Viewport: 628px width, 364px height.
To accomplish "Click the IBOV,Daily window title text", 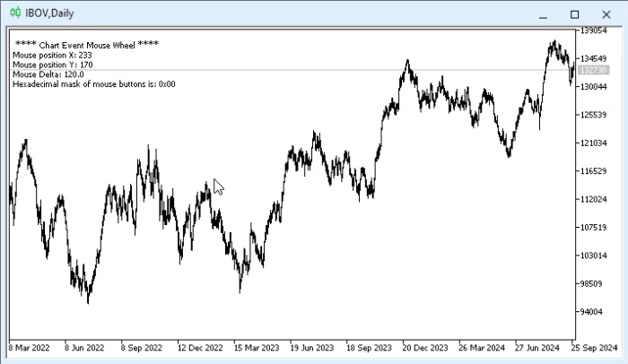I will [x=49, y=13].
